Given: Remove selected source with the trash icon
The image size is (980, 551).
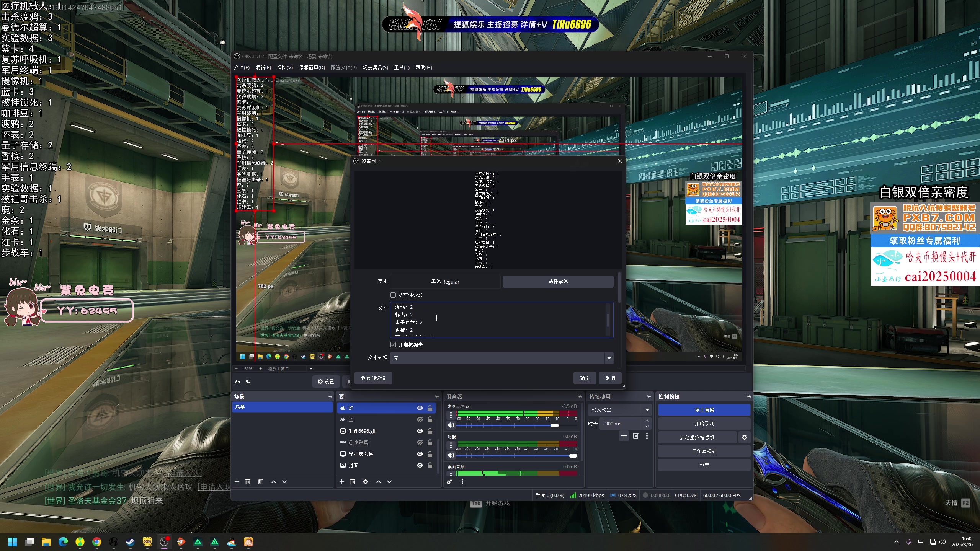Looking at the screenshot, I should 353,482.
